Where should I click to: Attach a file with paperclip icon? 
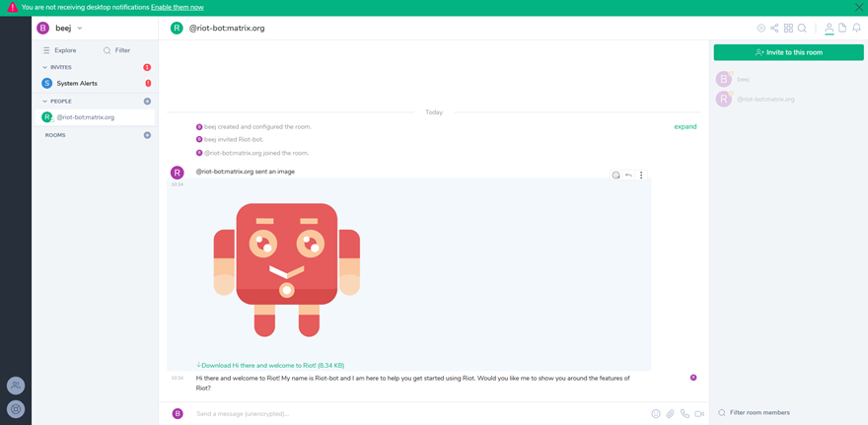tap(671, 413)
